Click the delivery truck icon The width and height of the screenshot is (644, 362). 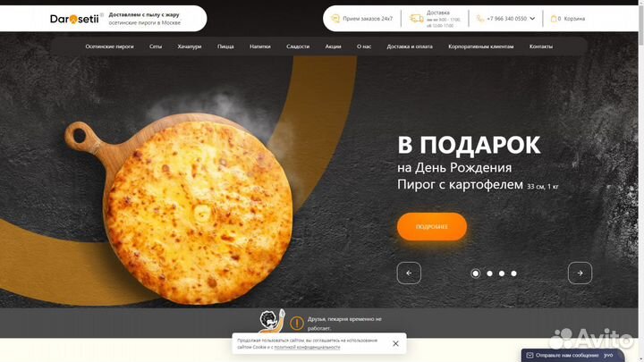point(416,19)
